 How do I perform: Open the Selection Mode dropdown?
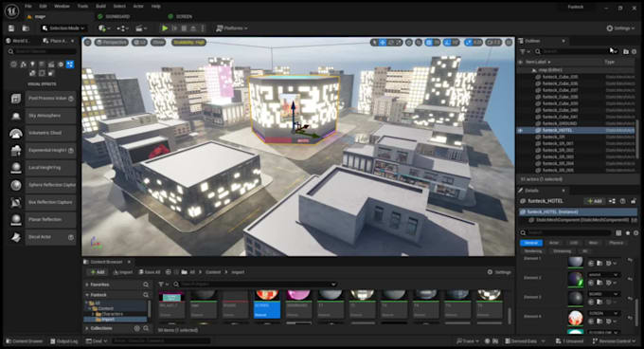coord(63,28)
